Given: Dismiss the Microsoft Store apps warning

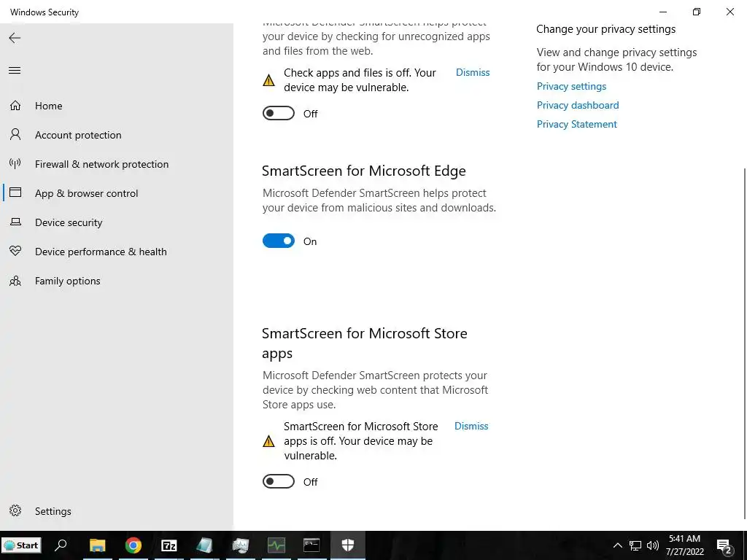Looking at the screenshot, I should (x=471, y=426).
